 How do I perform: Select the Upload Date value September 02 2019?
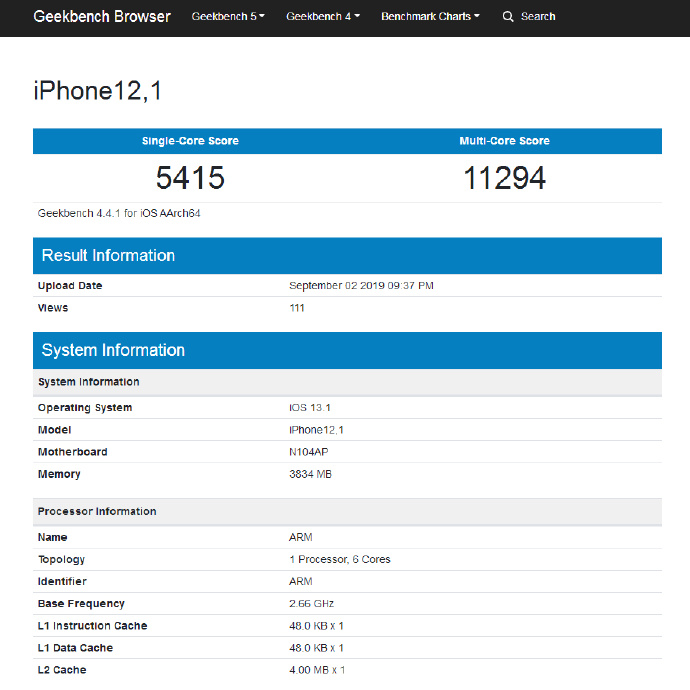pyautogui.click(x=361, y=286)
